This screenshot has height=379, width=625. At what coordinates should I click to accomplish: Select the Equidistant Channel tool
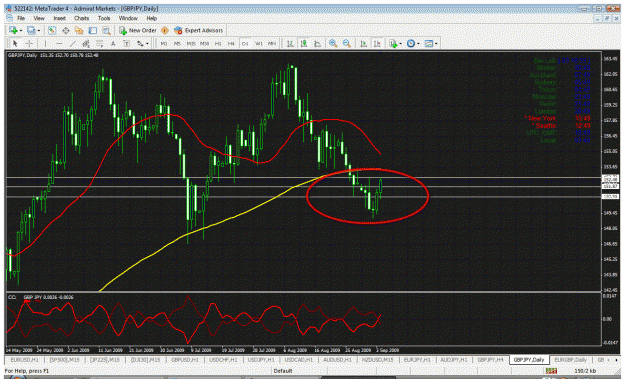click(86, 43)
